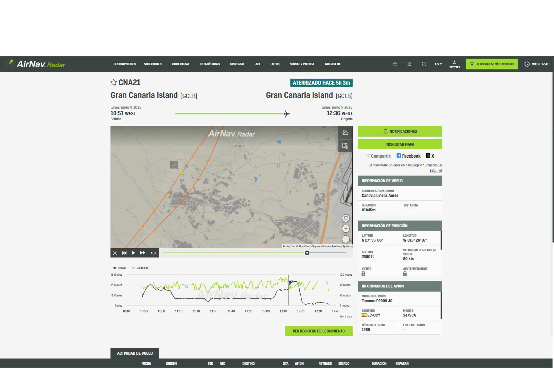Click the search magnifier in header
The image size is (554, 392).
point(424,64)
